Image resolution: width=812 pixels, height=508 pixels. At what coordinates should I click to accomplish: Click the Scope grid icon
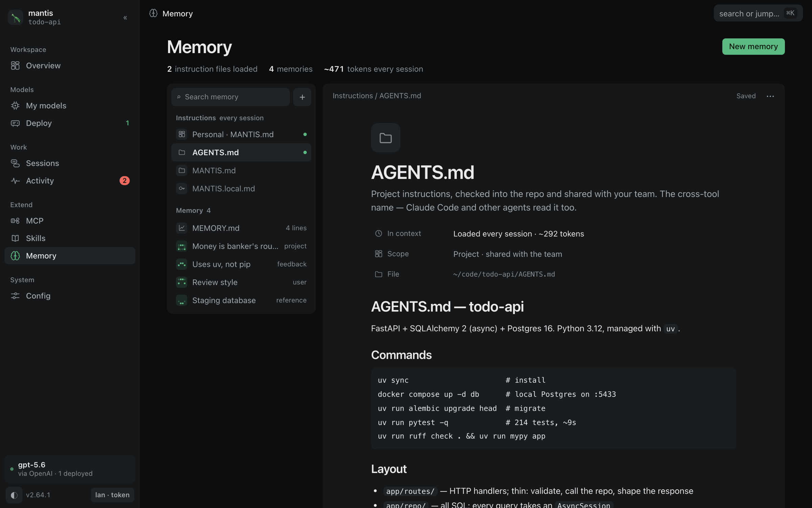(379, 254)
